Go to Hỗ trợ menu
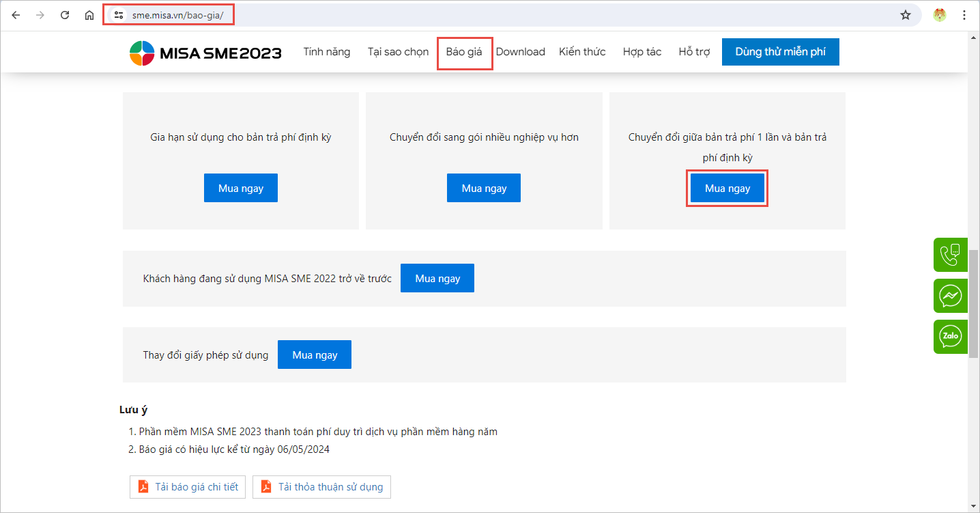The width and height of the screenshot is (980, 513). pyautogui.click(x=694, y=52)
